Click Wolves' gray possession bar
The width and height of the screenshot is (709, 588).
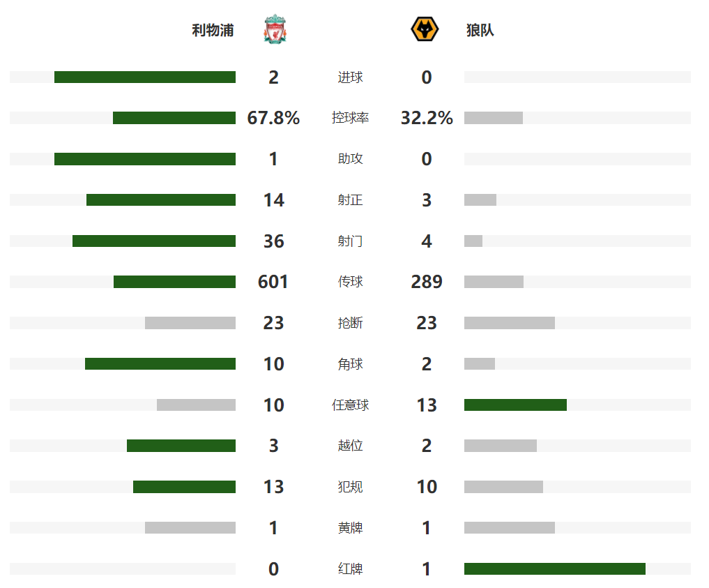(x=494, y=118)
